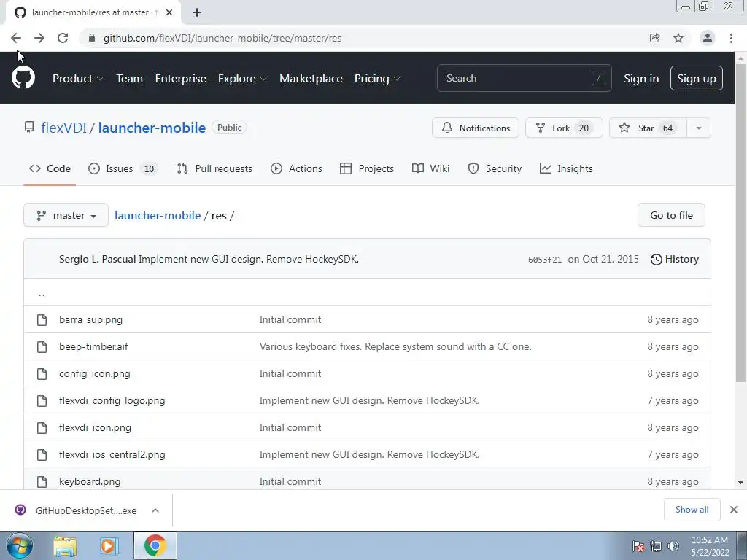This screenshot has height=560, width=747.
Task: Click the Notifications button
Action: click(476, 128)
